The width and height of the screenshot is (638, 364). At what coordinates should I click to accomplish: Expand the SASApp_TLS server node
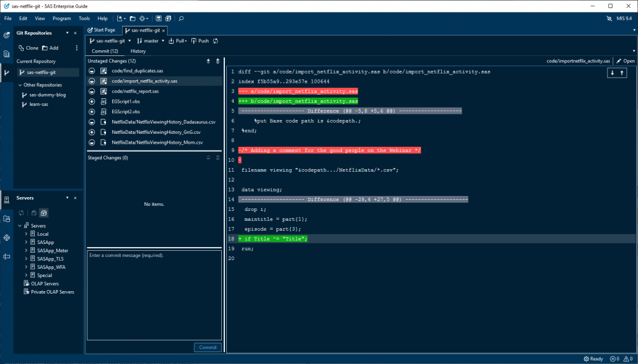pos(26,259)
